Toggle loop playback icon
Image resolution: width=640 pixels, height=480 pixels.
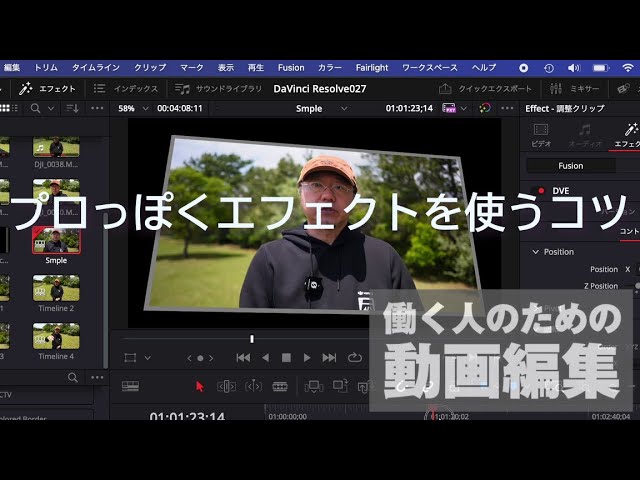(354, 357)
